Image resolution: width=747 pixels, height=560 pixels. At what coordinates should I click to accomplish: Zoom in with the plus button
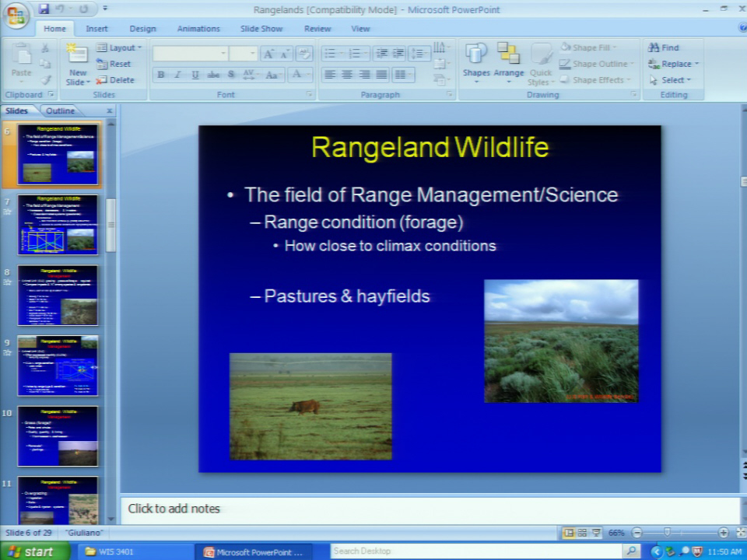(723, 533)
